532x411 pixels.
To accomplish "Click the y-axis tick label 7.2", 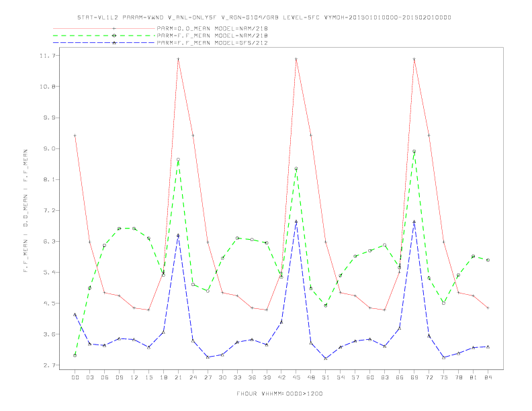I will tap(50, 211).
